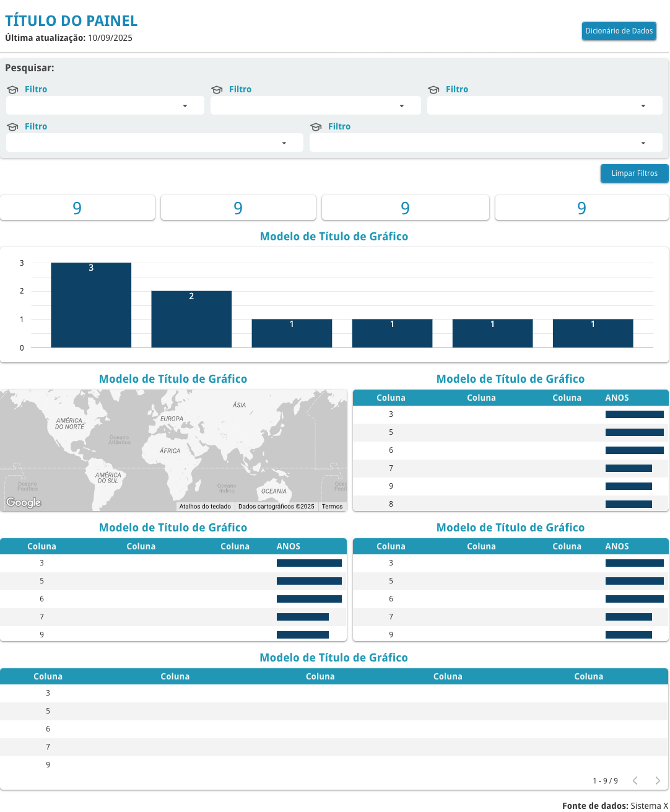Expand the left Filtro dropdown in the second filter row
The image size is (670, 812).
pos(155,142)
